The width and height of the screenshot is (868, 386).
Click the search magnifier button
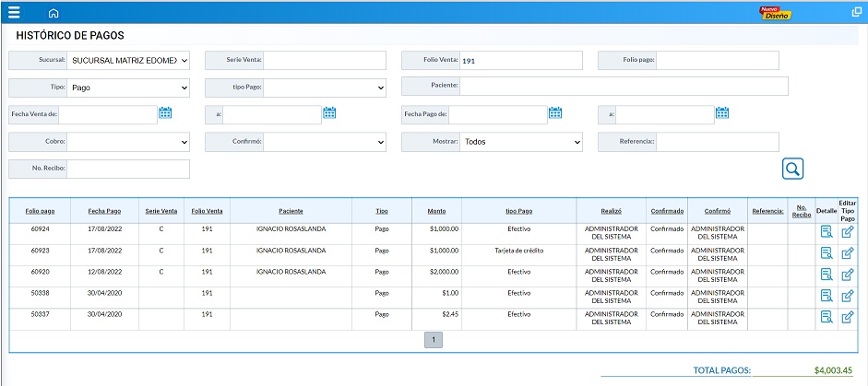point(792,169)
